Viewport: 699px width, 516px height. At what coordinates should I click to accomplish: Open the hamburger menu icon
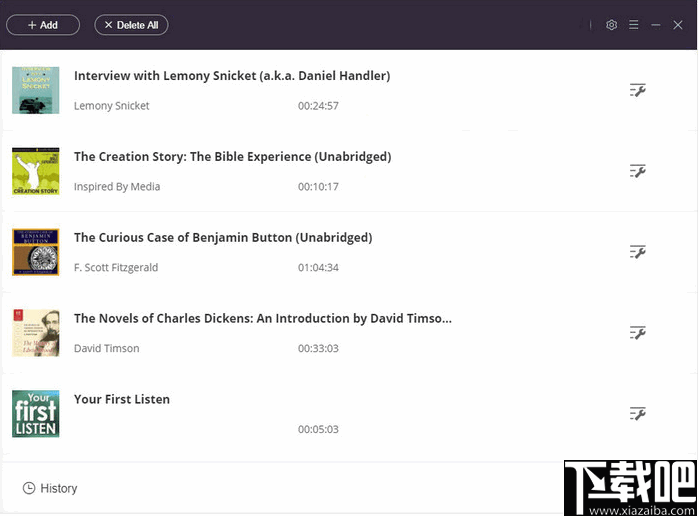coord(633,25)
